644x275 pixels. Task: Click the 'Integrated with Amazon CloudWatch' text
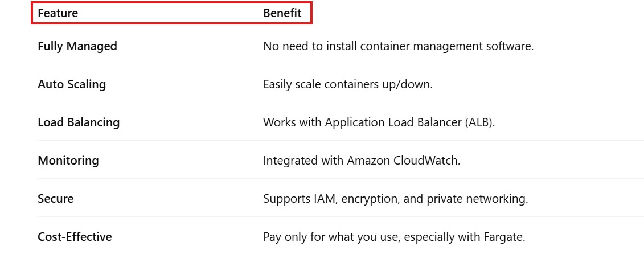361,161
